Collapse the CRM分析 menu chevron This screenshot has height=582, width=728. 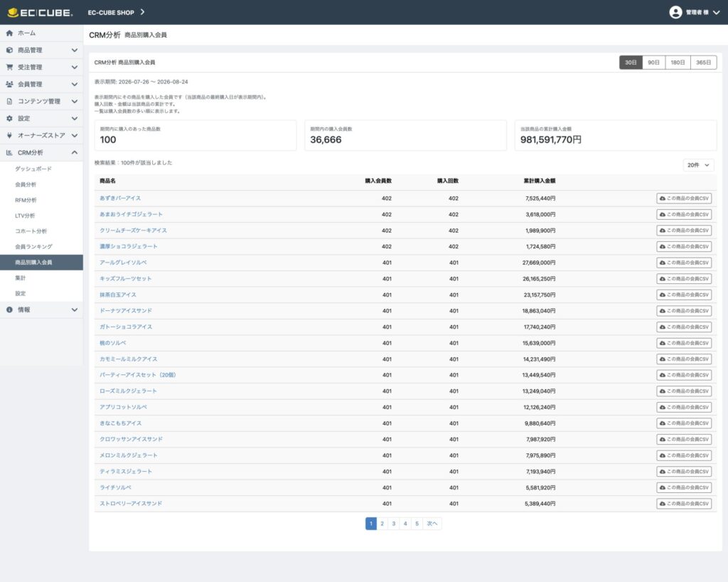click(x=74, y=152)
